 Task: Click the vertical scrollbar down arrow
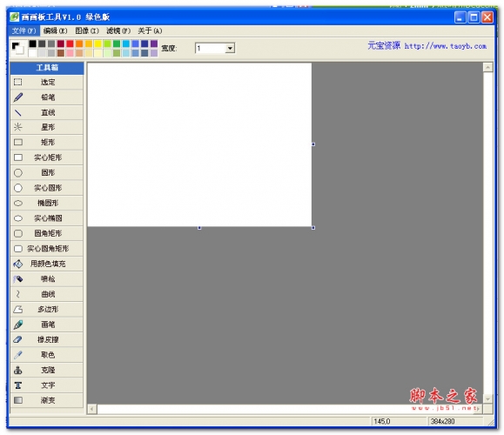(x=488, y=398)
